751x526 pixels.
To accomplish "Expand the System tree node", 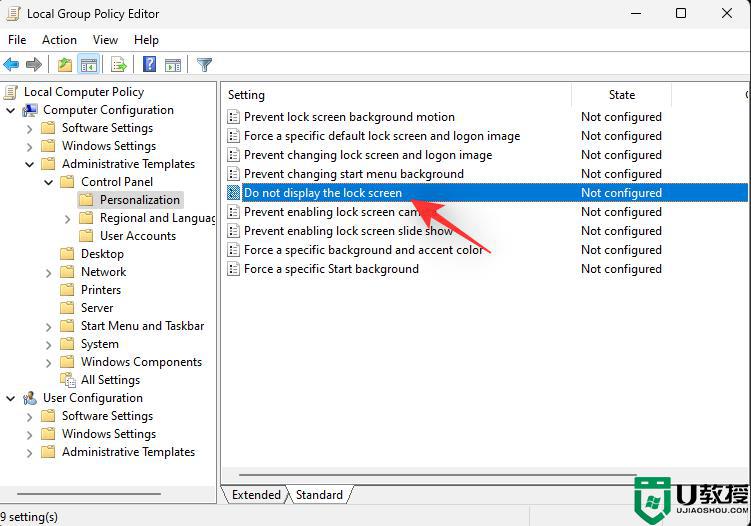I will click(48, 345).
